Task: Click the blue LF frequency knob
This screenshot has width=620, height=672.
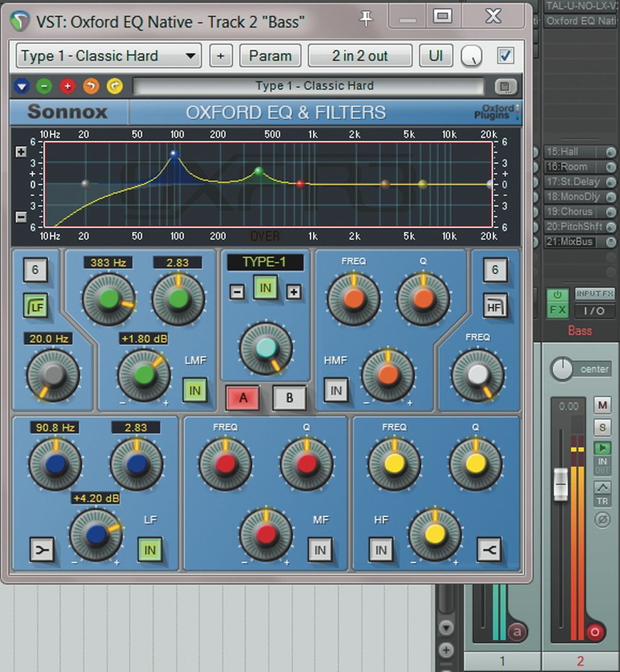Action: [x=55, y=464]
